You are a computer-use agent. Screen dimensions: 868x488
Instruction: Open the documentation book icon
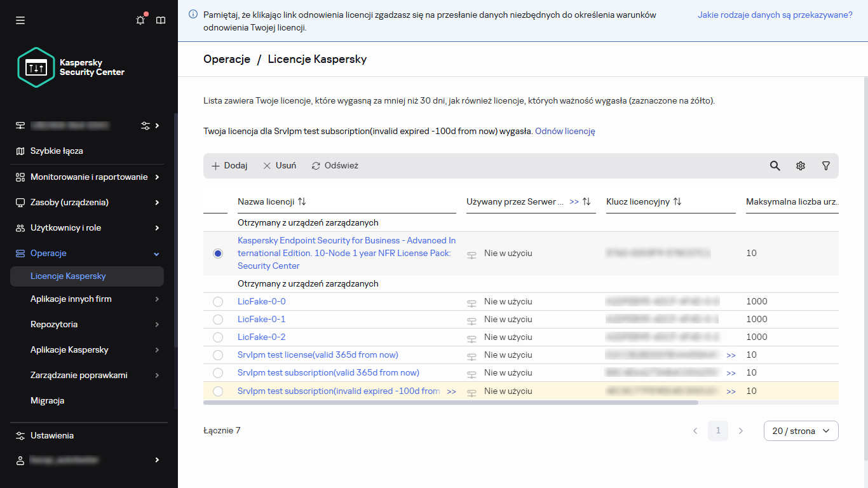point(161,20)
